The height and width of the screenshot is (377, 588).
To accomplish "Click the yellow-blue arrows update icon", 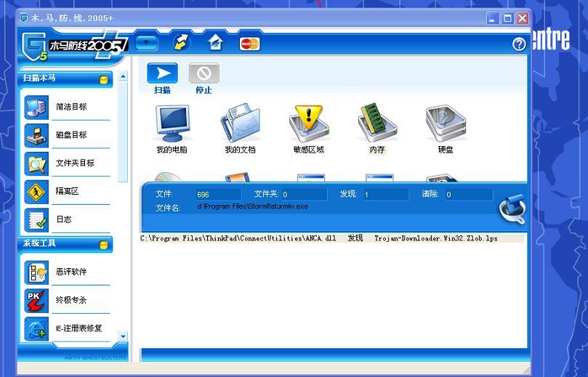I will tap(182, 42).
